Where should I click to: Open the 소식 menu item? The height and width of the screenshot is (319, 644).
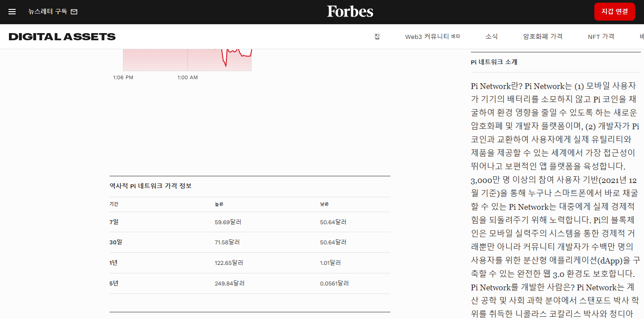point(491,37)
